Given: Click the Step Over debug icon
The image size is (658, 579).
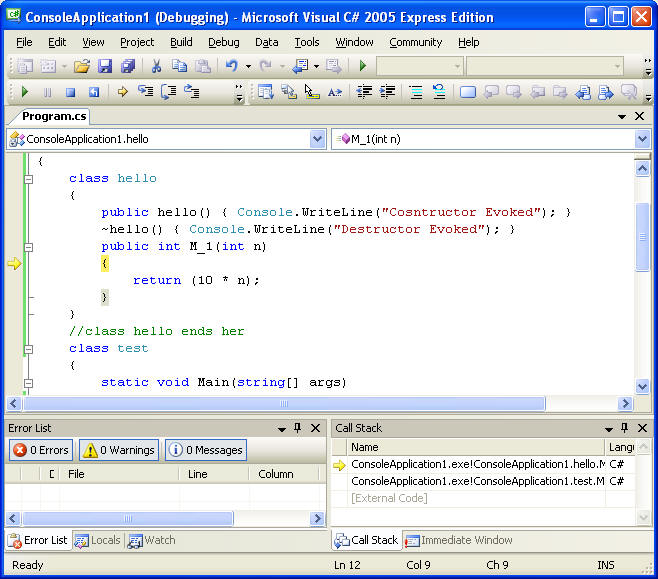Looking at the screenshot, I should coord(168,92).
